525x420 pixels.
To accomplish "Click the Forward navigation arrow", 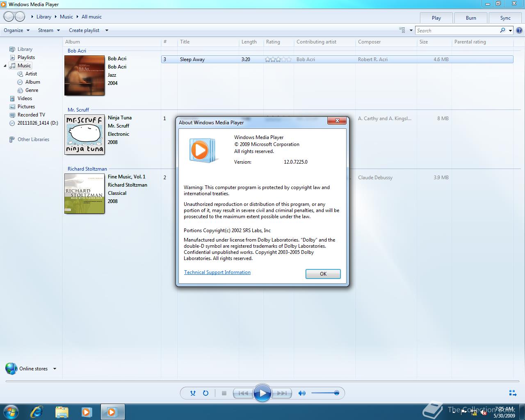I will [20, 17].
